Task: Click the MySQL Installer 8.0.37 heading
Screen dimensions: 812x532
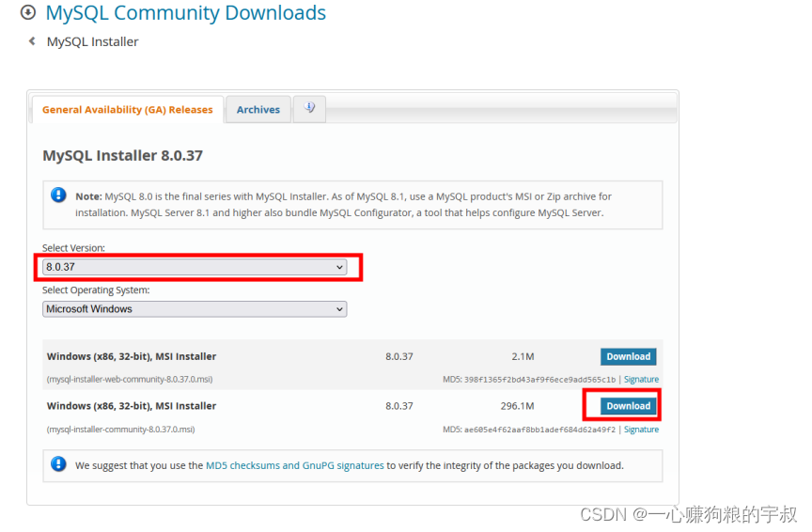Action: [x=123, y=155]
